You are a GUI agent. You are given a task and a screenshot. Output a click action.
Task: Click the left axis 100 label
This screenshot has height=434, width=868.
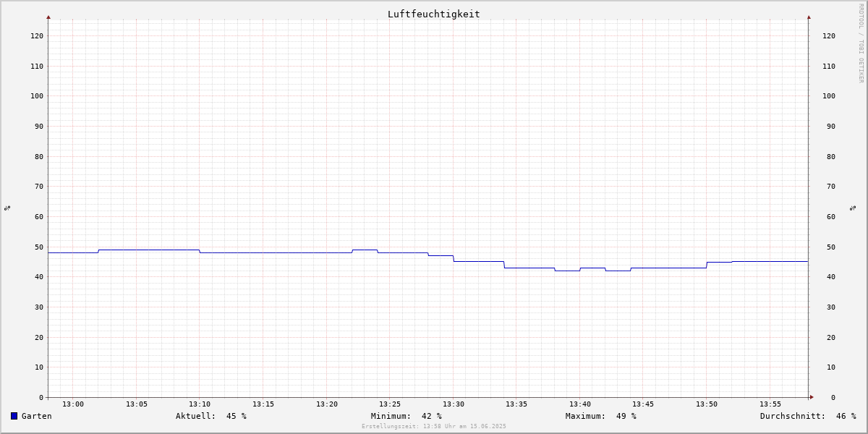coord(37,95)
